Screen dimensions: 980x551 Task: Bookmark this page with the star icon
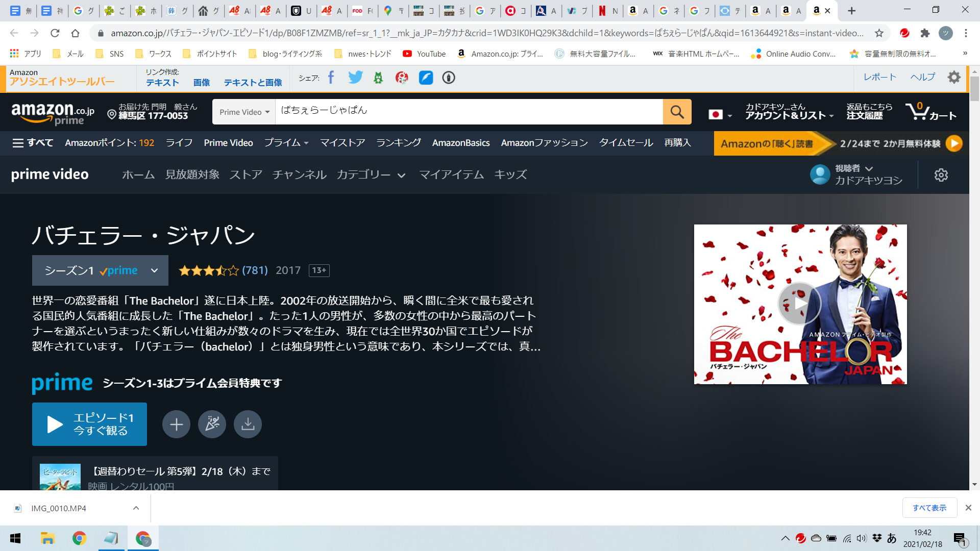tap(879, 33)
